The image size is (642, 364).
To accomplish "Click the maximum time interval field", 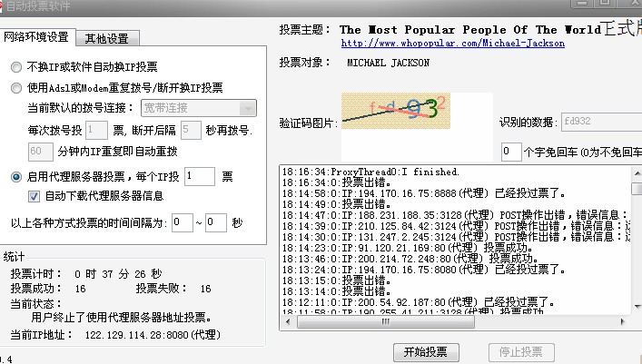I will (215, 222).
